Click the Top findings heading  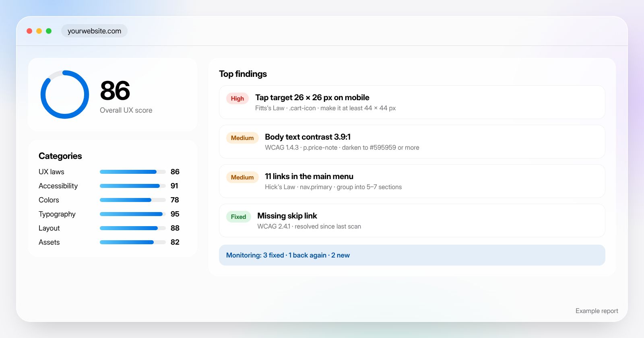[243, 74]
